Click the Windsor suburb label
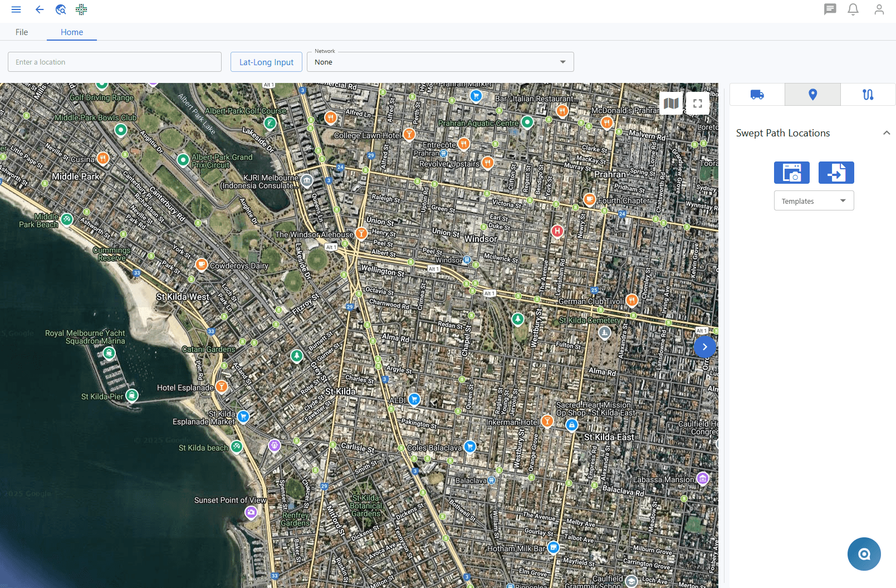The width and height of the screenshot is (896, 588). point(481,239)
